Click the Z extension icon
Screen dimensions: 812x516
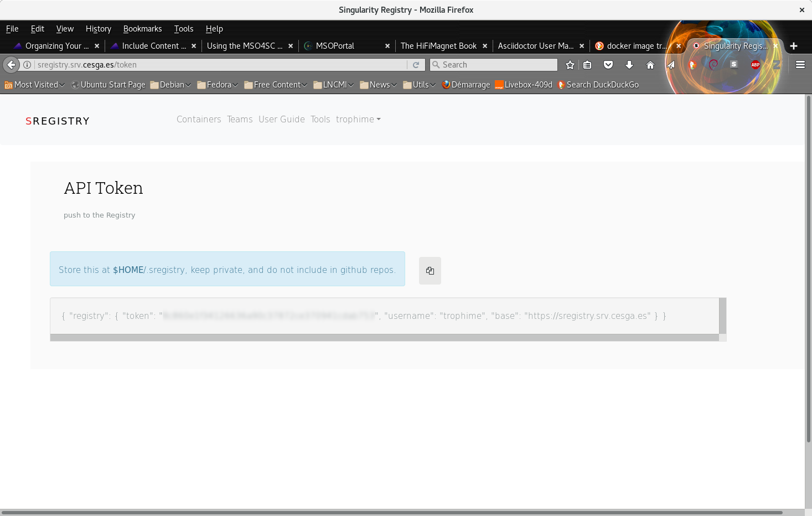[x=777, y=65]
